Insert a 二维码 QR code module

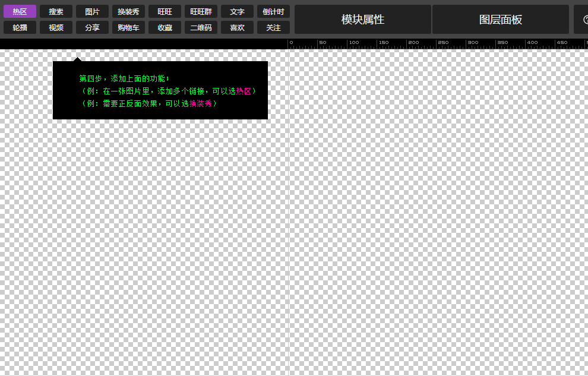[x=201, y=27]
